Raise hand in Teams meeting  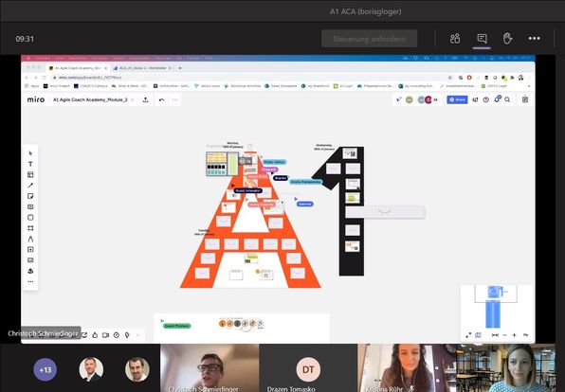[x=508, y=39]
